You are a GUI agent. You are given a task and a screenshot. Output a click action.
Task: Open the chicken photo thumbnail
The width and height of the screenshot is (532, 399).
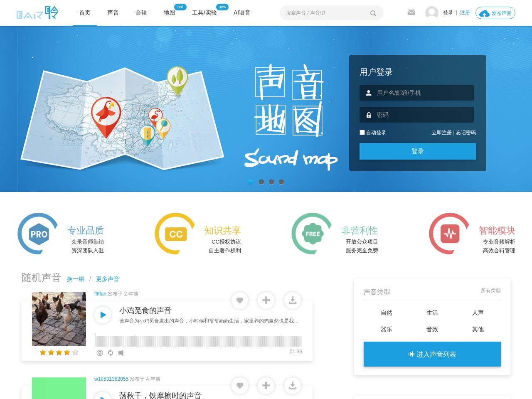click(x=59, y=319)
